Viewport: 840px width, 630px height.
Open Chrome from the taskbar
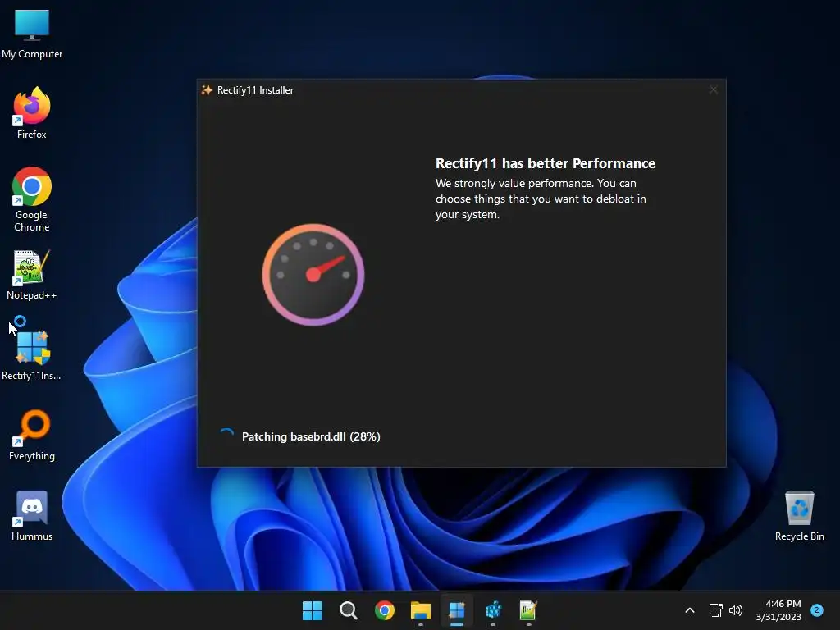pos(384,610)
